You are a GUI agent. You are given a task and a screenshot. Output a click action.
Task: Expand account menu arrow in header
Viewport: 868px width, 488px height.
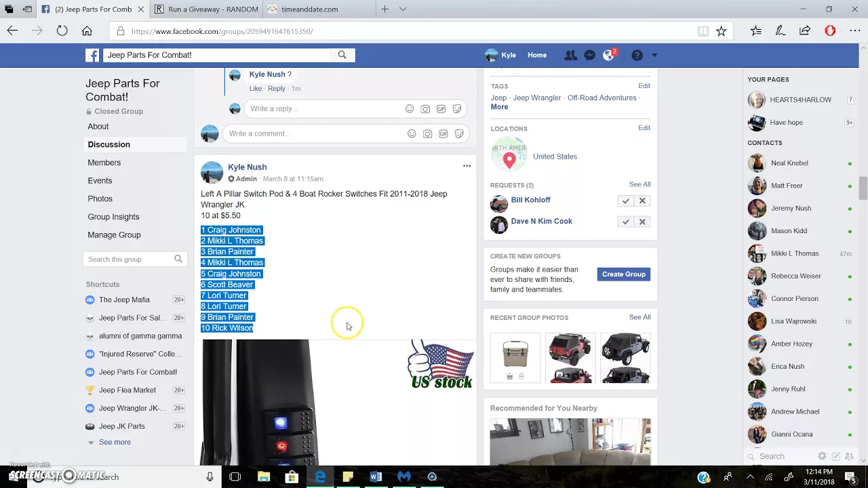pyautogui.click(x=654, y=56)
